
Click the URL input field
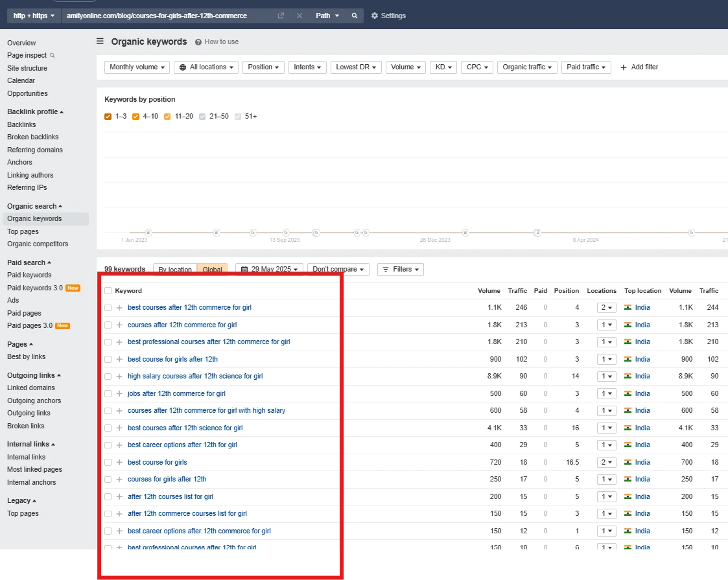[169, 16]
